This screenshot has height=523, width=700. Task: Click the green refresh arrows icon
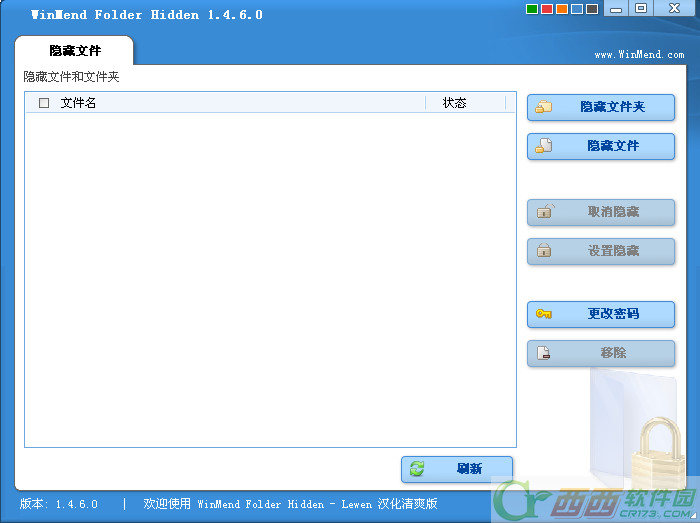[x=417, y=469]
